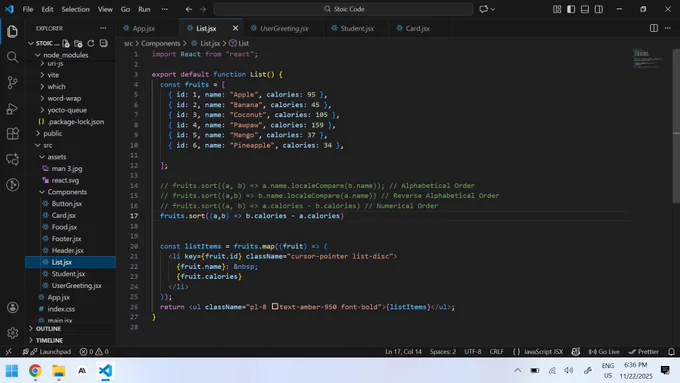Click the Launchpad status bar item
This screenshot has height=383, width=680.
click(x=46, y=352)
